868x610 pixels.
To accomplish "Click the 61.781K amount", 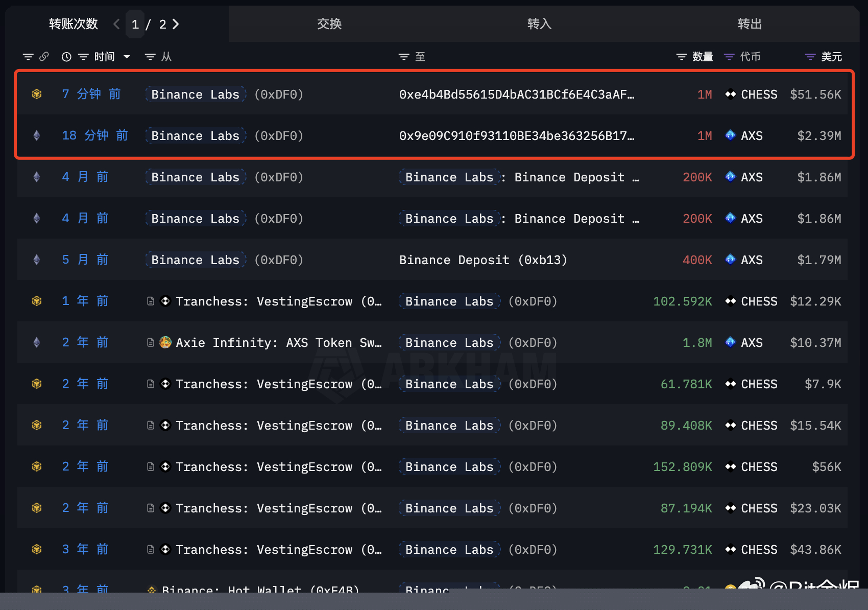I will pyautogui.click(x=686, y=384).
